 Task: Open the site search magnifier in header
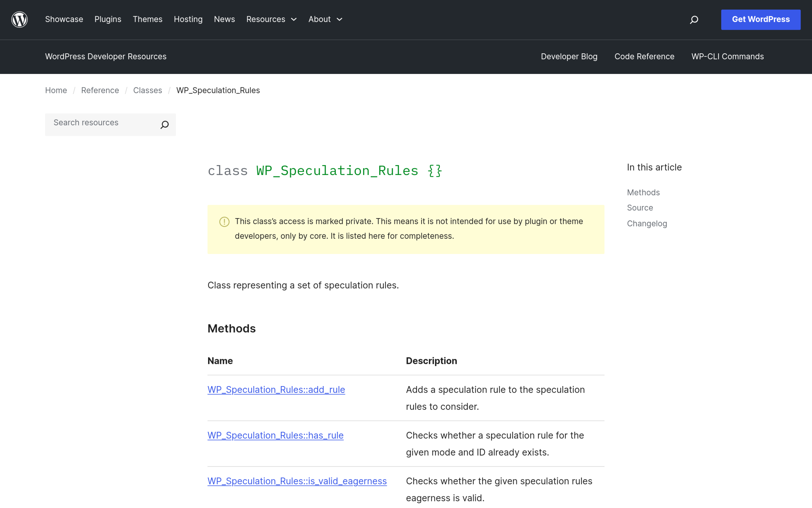click(694, 20)
